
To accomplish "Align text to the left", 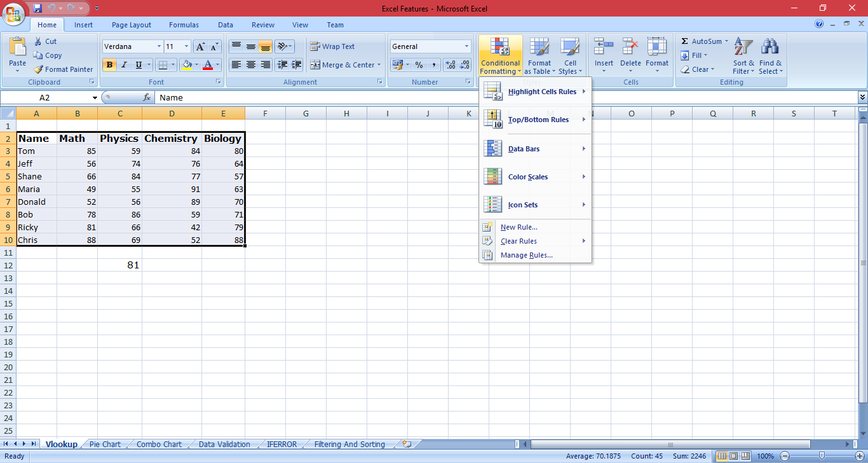I will (236, 65).
